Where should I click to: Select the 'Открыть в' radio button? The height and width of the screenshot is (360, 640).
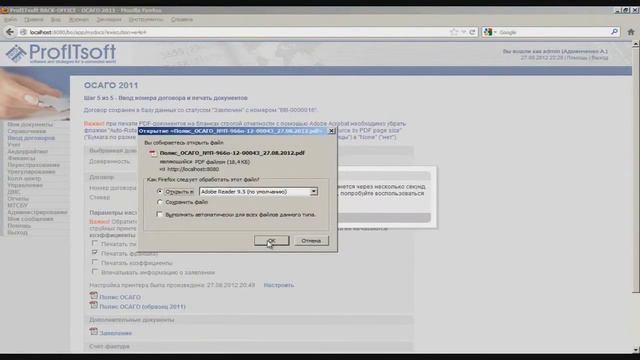[x=160, y=191]
